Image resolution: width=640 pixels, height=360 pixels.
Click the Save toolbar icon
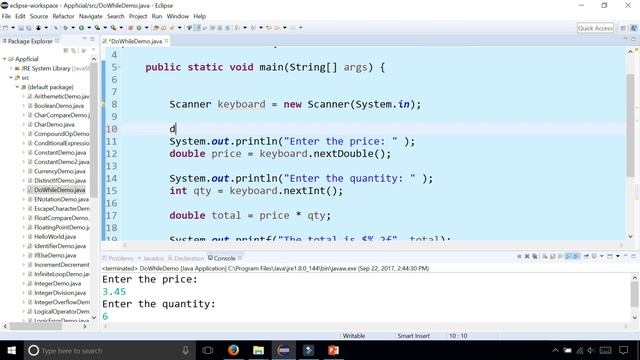click(21, 28)
